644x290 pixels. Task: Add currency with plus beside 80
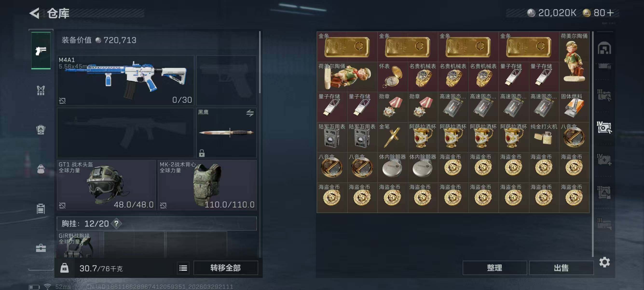pos(610,13)
